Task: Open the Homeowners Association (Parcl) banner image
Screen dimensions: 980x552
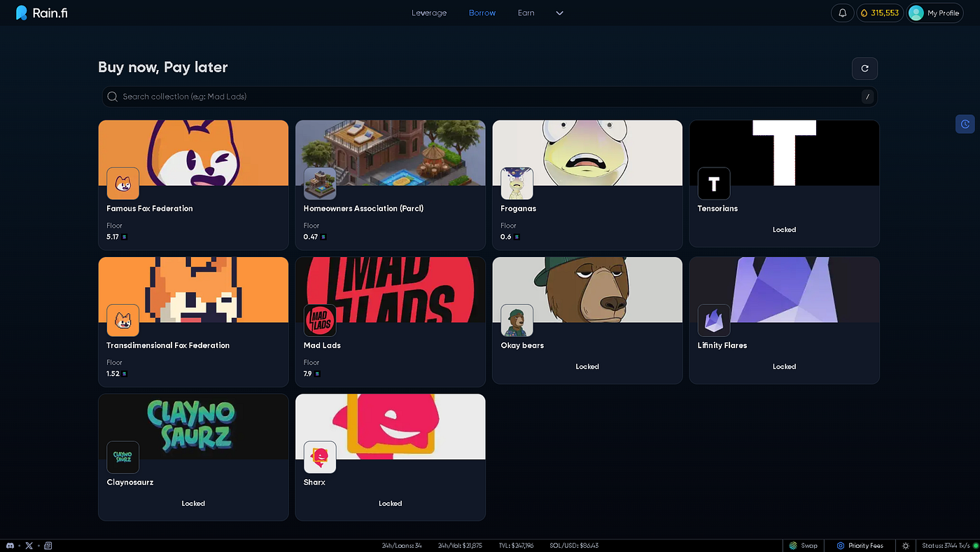Action: [x=390, y=153]
